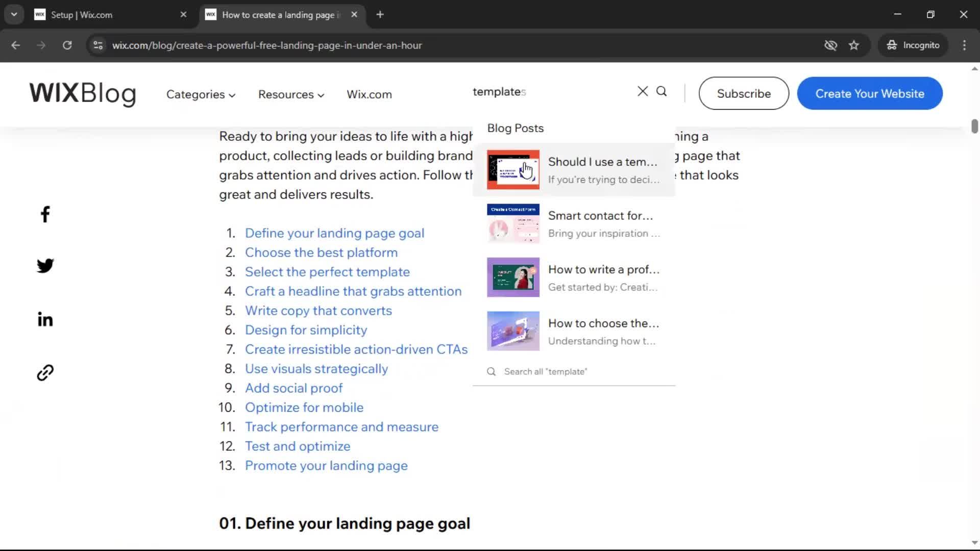Image resolution: width=980 pixels, height=551 pixels.
Task: Reload the page
Action: pyautogui.click(x=67, y=45)
